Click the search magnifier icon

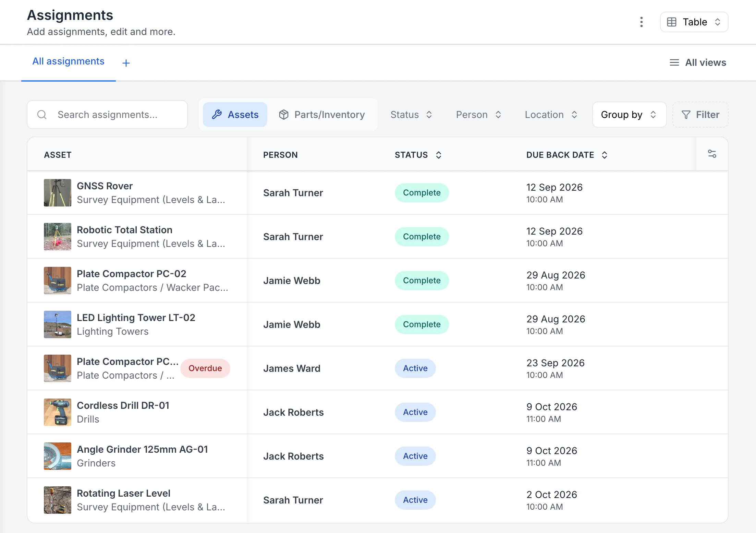[x=42, y=115]
